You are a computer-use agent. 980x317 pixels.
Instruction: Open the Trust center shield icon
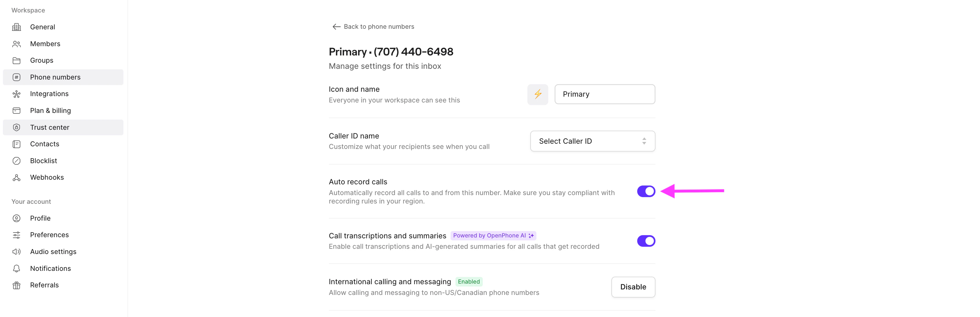[17, 127]
